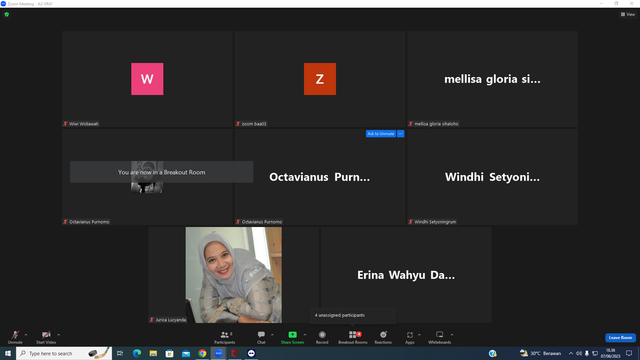The height and width of the screenshot is (360, 640).
Task: Show hidden system tray icons
Action: [571, 353]
